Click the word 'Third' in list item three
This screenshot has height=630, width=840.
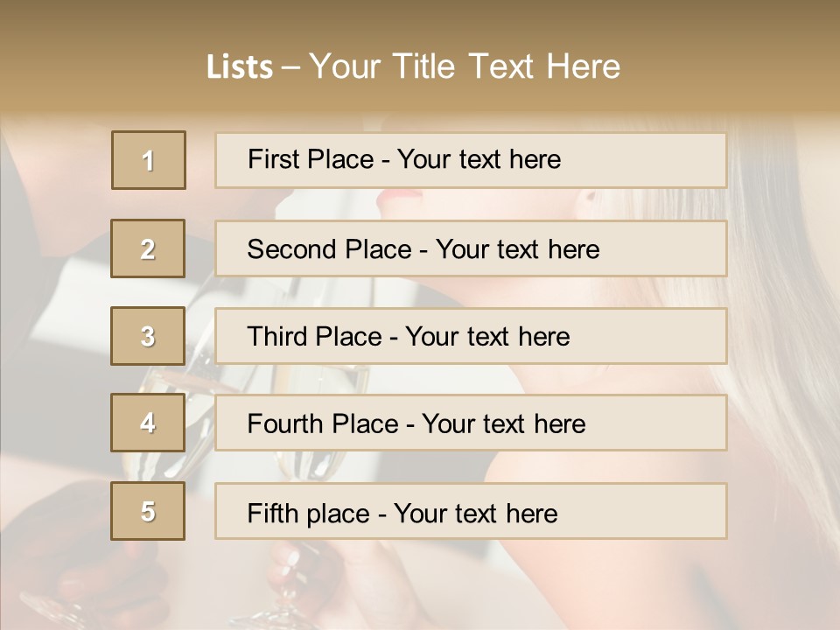tap(276, 336)
